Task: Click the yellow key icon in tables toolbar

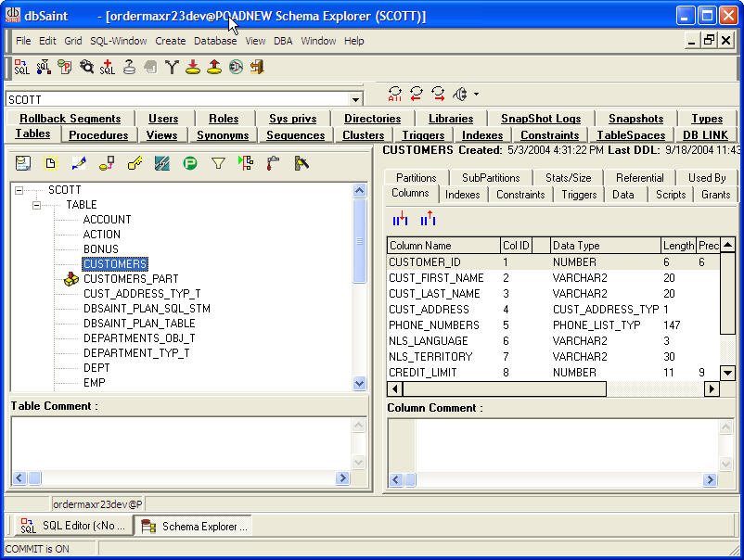Action: click(x=135, y=163)
